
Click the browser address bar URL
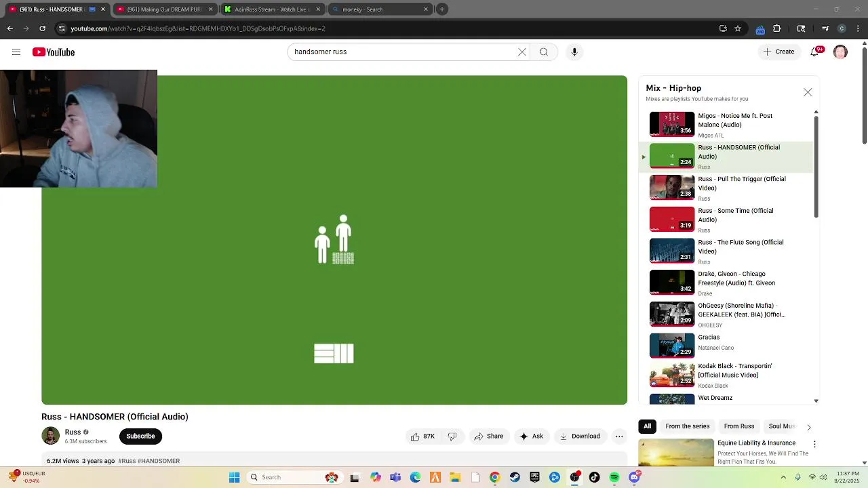(x=198, y=28)
